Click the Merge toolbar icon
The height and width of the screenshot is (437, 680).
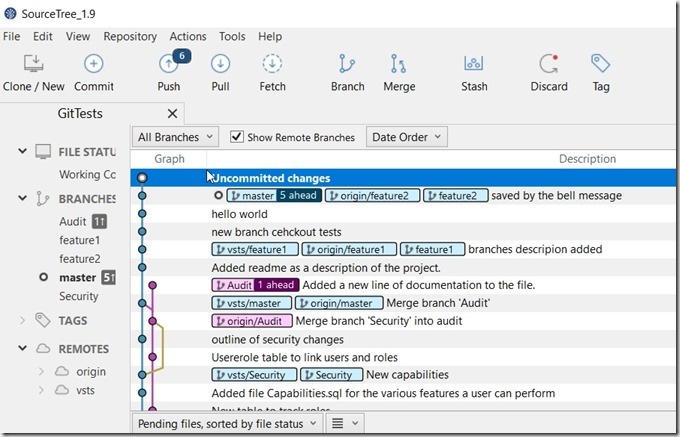398,64
